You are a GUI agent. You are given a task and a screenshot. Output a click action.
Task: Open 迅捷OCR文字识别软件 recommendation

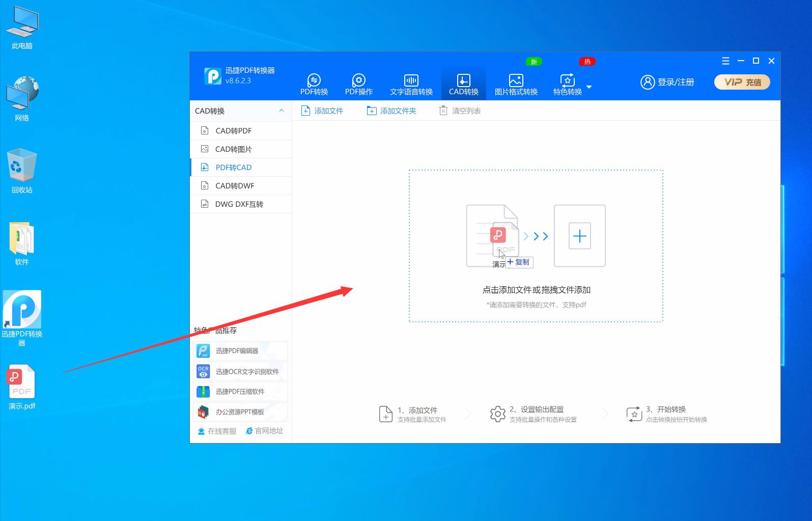coord(241,371)
